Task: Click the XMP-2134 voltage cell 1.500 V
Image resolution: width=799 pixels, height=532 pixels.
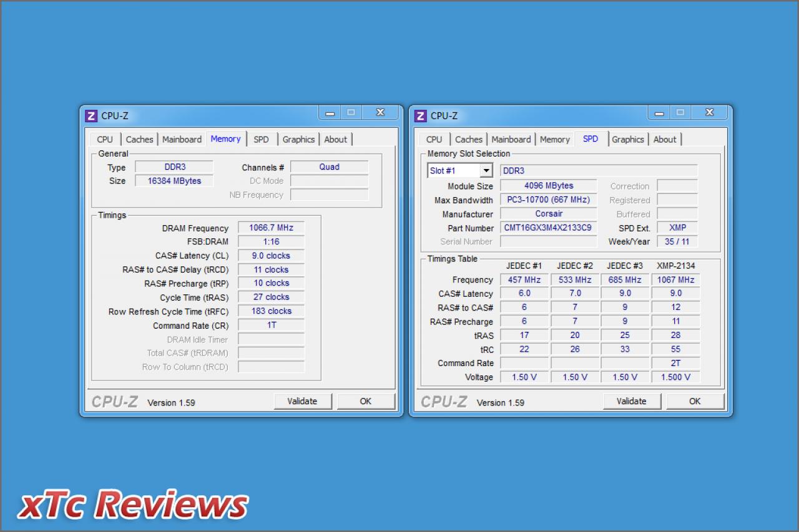Action: coord(675,377)
